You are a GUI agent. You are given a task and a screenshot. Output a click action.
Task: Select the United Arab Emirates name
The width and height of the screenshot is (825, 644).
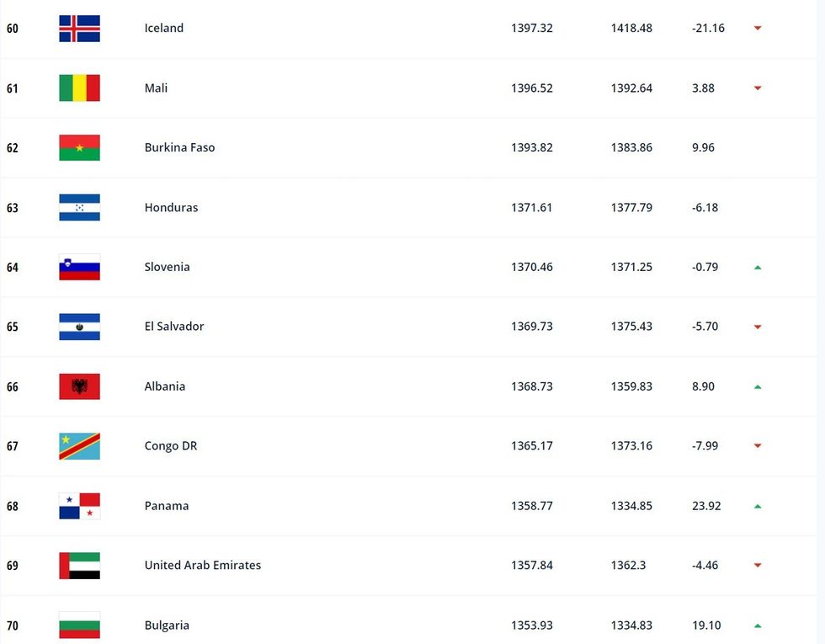pos(202,566)
